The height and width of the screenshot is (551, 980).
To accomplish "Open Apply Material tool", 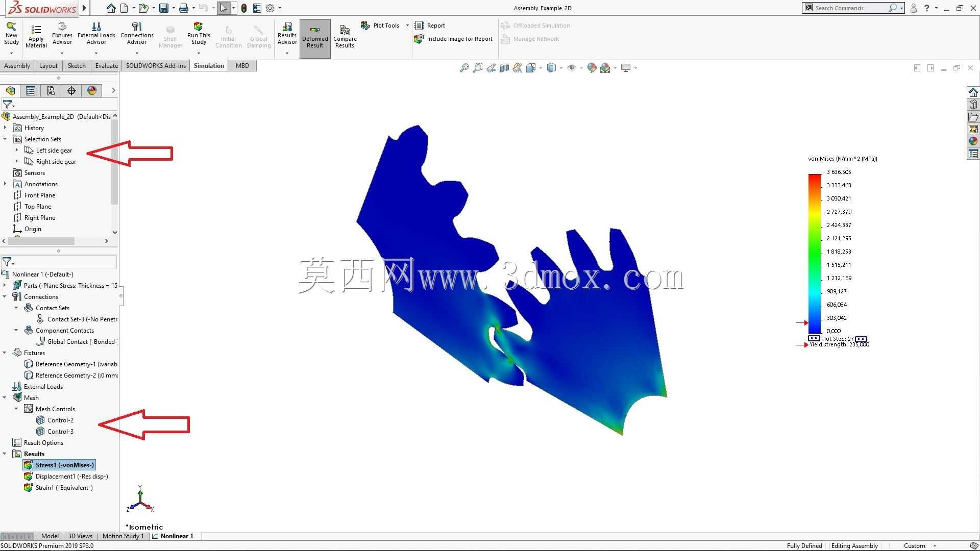I will click(x=36, y=36).
